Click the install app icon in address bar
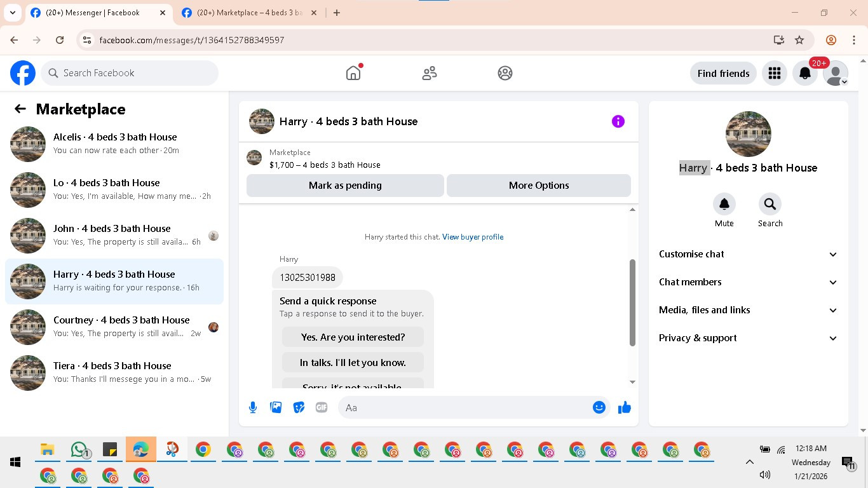868x488 pixels. coord(779,40)
